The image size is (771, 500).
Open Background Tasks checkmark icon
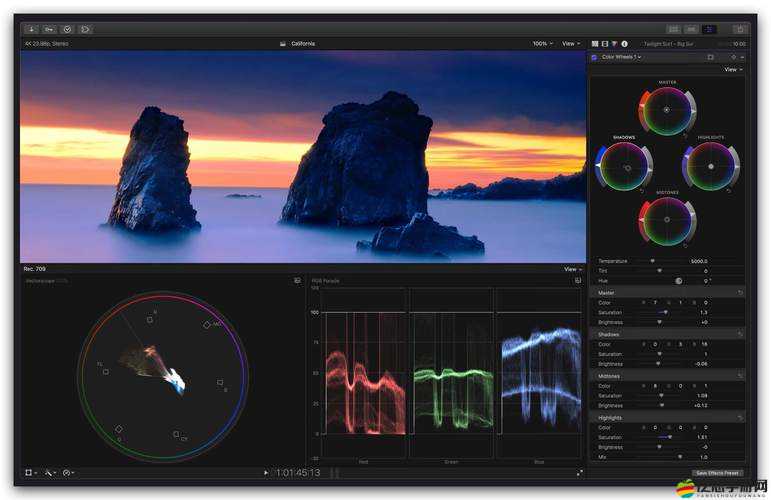click(67, 29)
